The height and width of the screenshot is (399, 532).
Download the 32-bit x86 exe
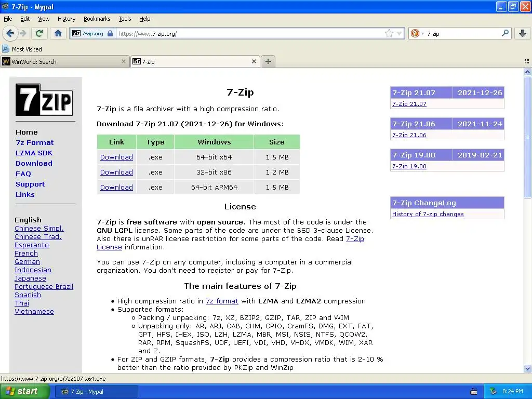coord(116,172)
